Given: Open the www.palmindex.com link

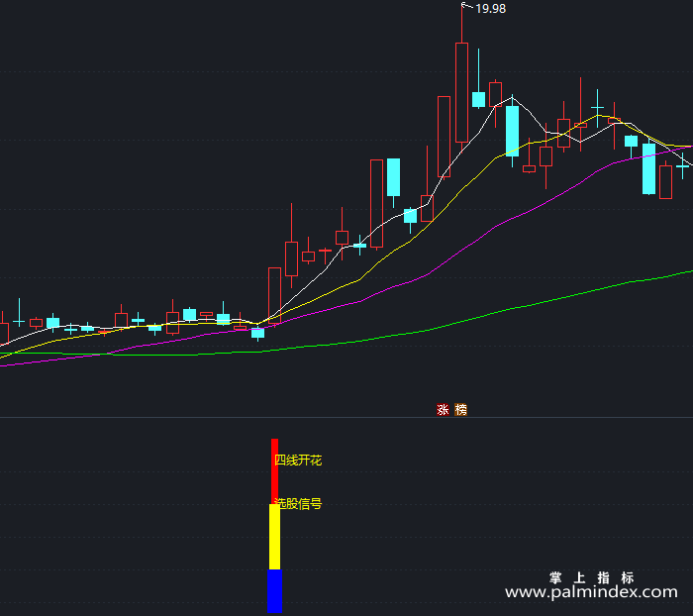Looking at the screenshot, I should (591, 592).
